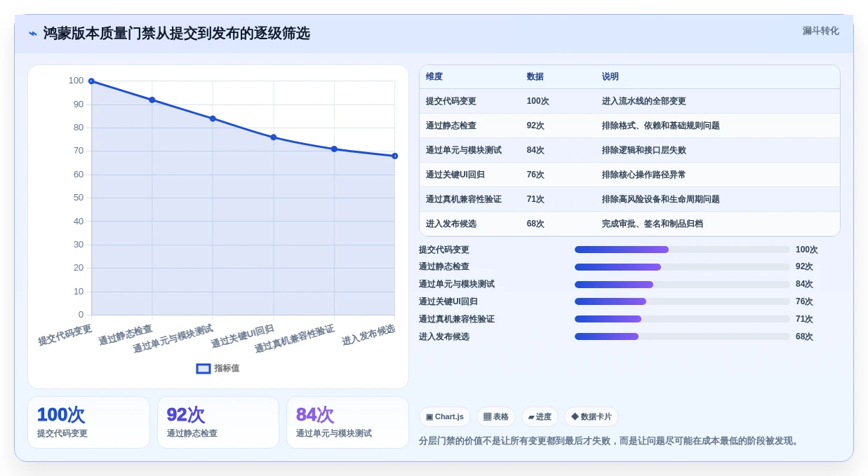Click the 进入发布候选 chart axis label
The width and height of the screenshot is (868, 476).
tap(368, 334)
